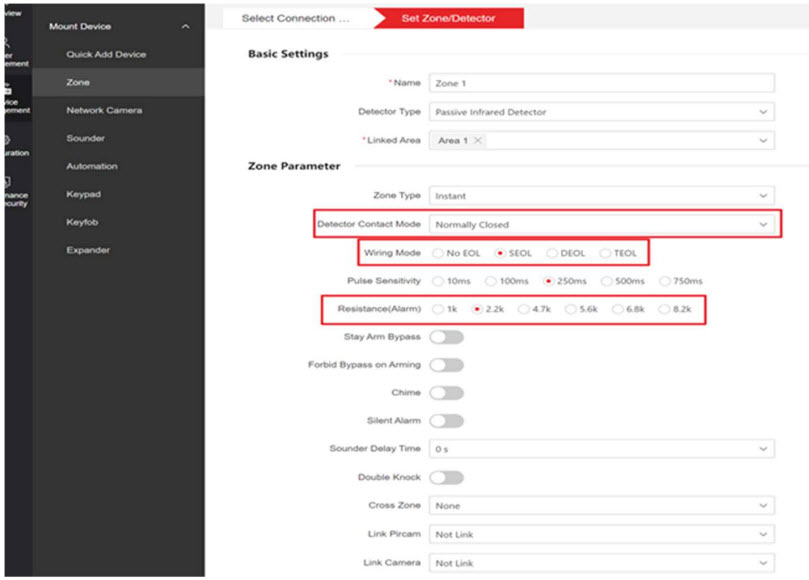
Task: Open the User Management sidebar icon
Action: tap(10, 48)
